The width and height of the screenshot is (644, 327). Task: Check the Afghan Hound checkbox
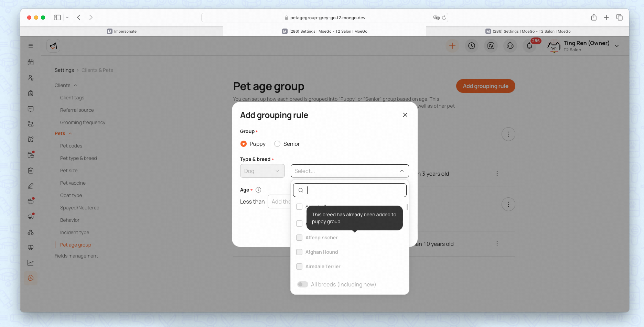[x=299, y=252]
